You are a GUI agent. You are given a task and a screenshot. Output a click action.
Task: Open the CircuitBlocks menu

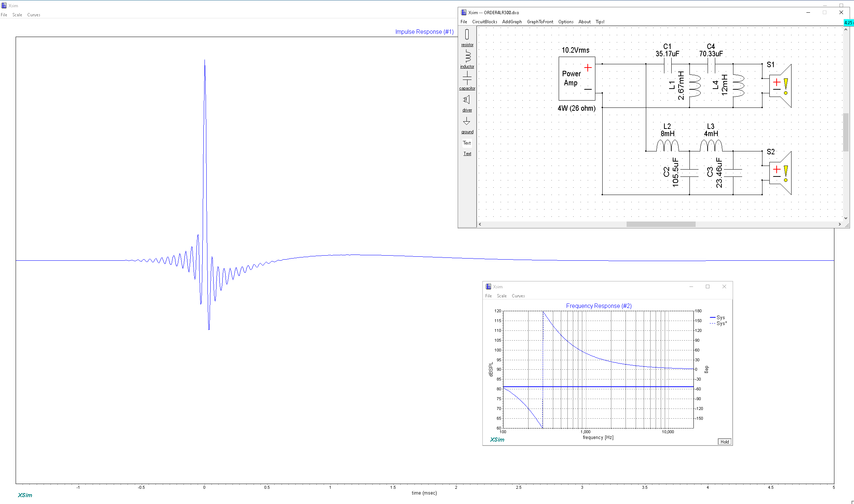tap(484, 22)
